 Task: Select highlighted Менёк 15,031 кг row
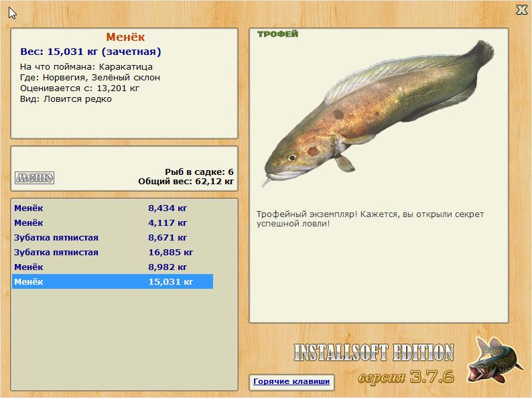click(113, 281)
